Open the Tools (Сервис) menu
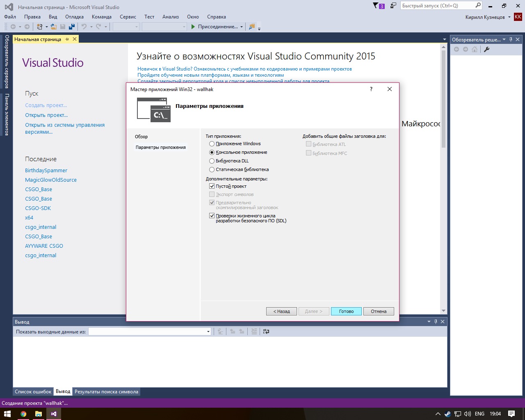525x420 pixels. [x=128, y=17]
